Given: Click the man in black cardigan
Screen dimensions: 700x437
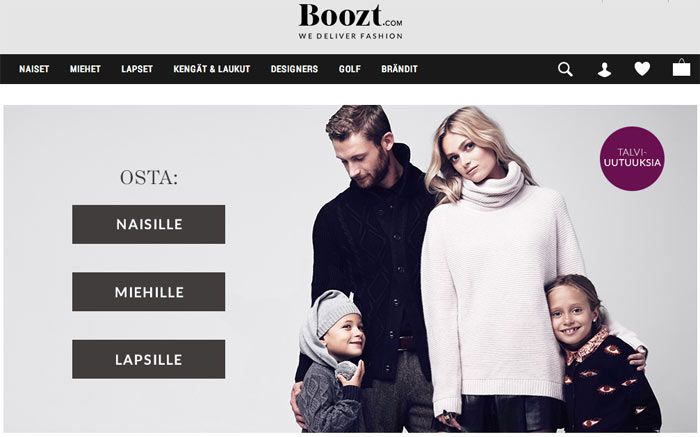Looking at the screenshot, I should tap(371, 250).
